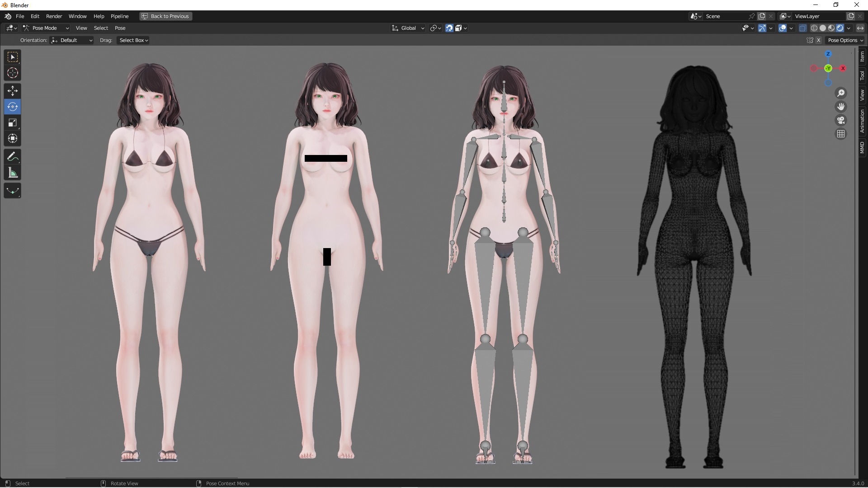Open viewport selectability and visibility dropdown
This screenshot has width=868, height=488.
(x=748, y=28)
